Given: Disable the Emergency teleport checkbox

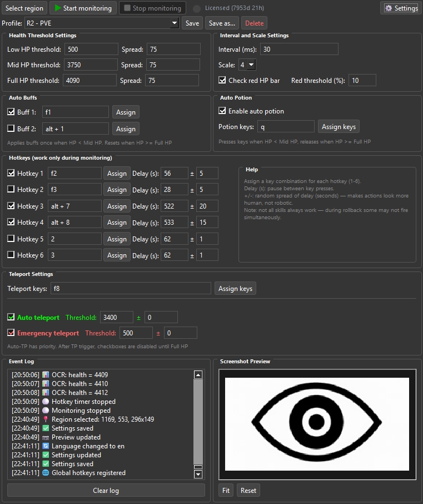Looking at the screenshot, I should pyautogui.click(x=11, y=333).
